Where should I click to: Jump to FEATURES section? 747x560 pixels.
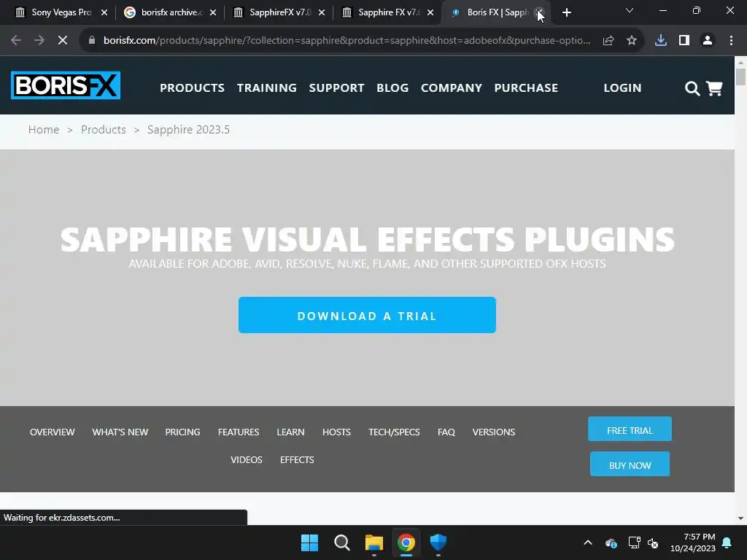[239, 432]
